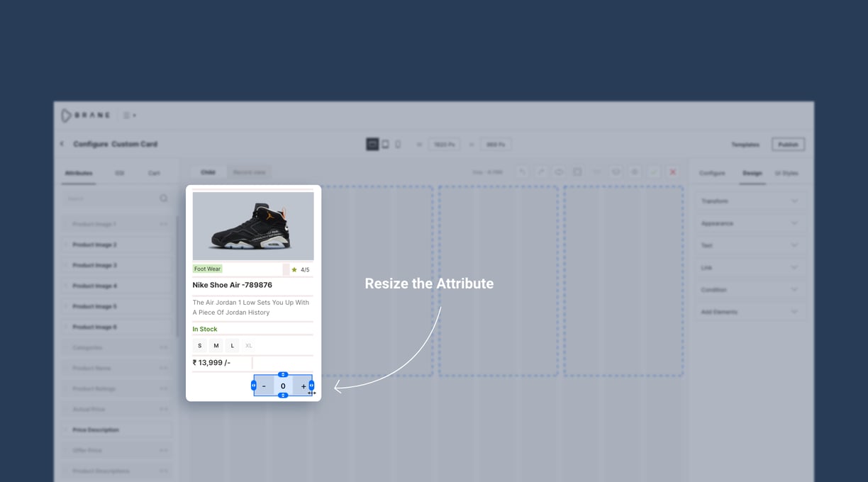The image size is (868, 482).
Task: Select Product Image 1 attribute
Action: pos(116,224)
